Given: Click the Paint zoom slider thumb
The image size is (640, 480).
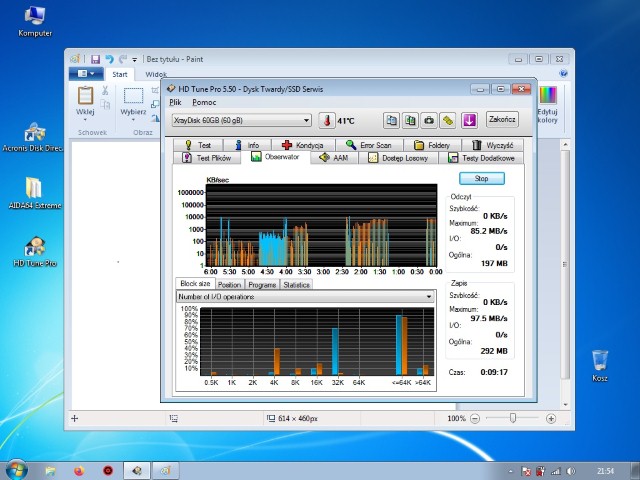Looking at the screenshot, I should click(513, 418).
